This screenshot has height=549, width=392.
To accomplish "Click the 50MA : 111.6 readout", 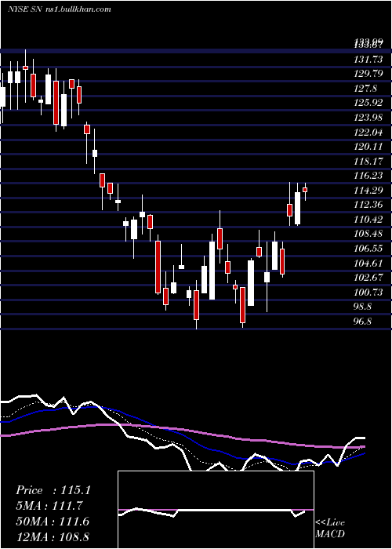I will [53, 522].
